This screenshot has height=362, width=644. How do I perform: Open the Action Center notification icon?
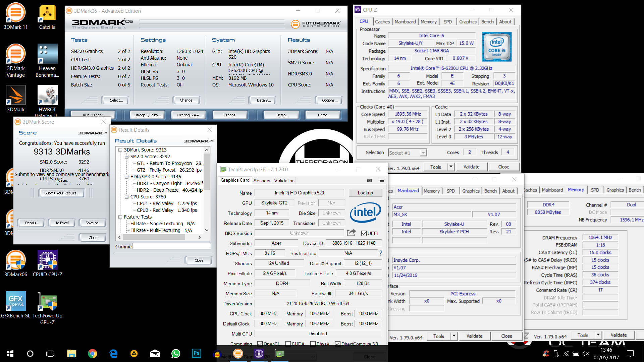630,354
